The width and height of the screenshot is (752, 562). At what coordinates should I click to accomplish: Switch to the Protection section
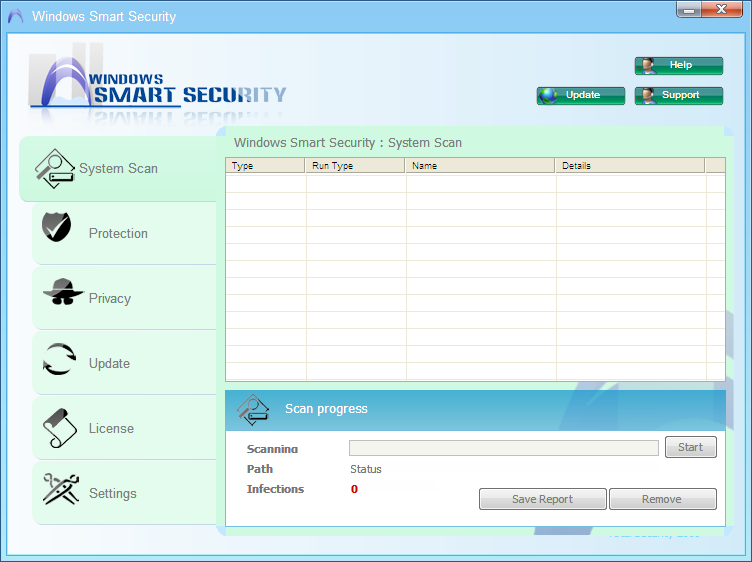click(x=124, y=234)
